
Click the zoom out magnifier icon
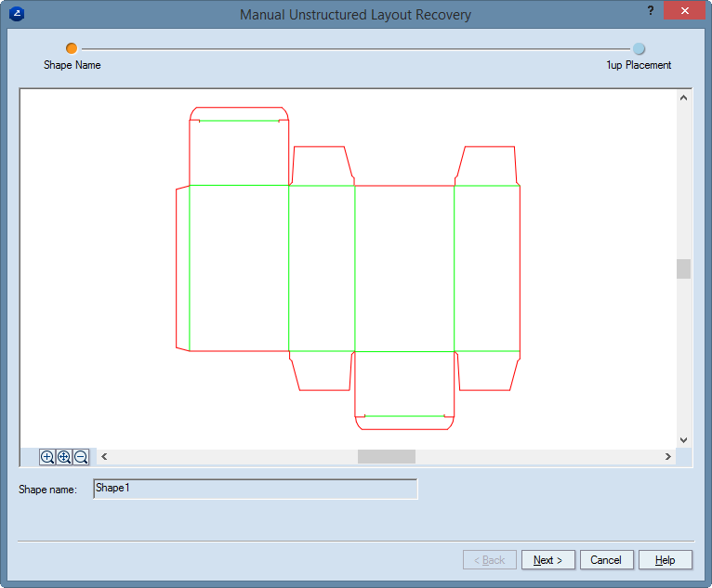point(81,457)
